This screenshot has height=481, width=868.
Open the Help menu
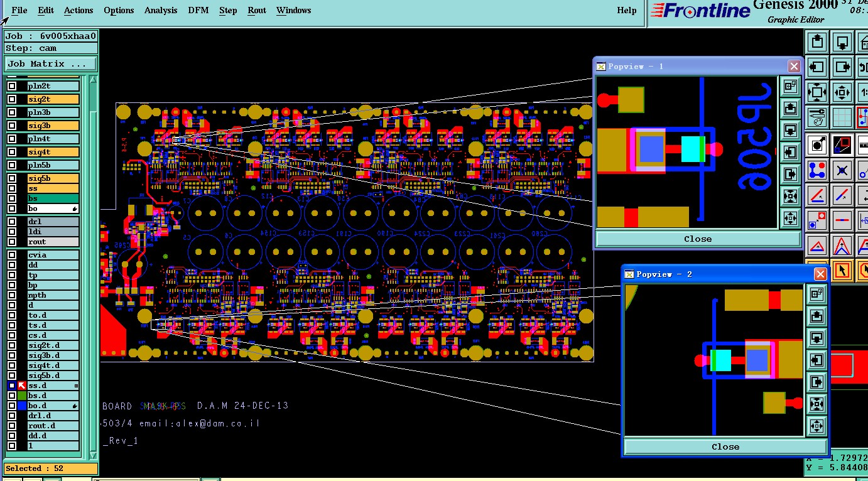tap(626, 10)
